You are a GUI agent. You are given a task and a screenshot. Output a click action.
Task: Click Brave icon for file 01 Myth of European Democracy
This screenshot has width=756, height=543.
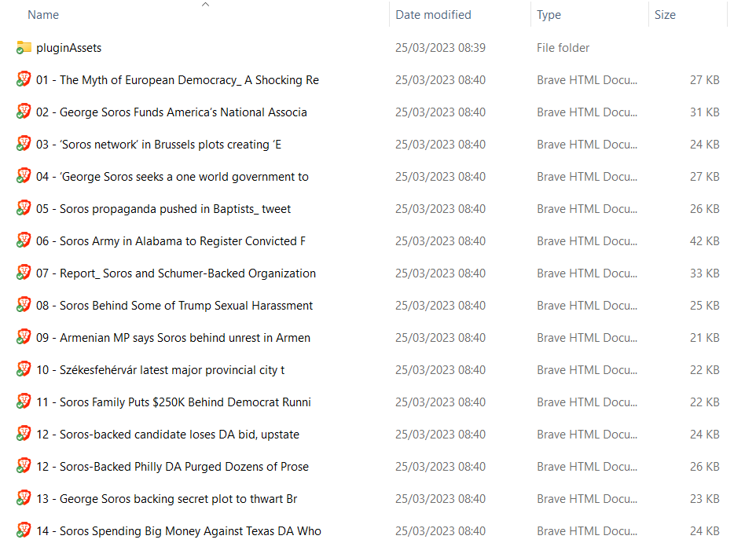pyautogui.click(x=24, y=80)
